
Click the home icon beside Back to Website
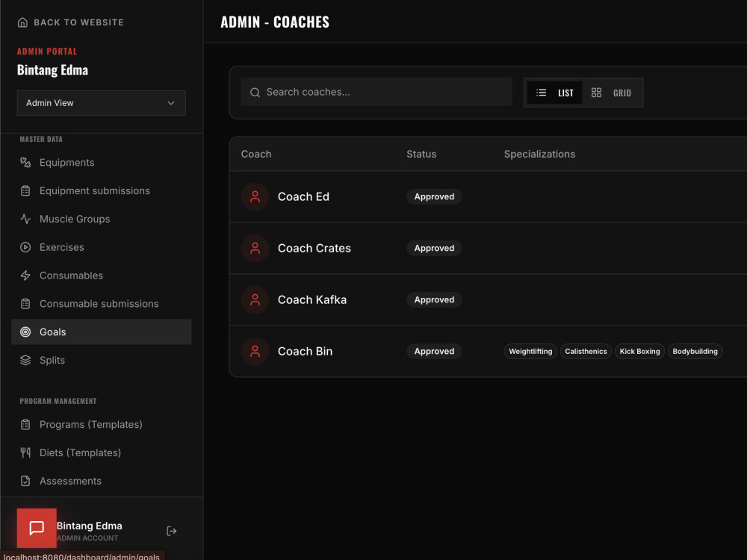22,22
